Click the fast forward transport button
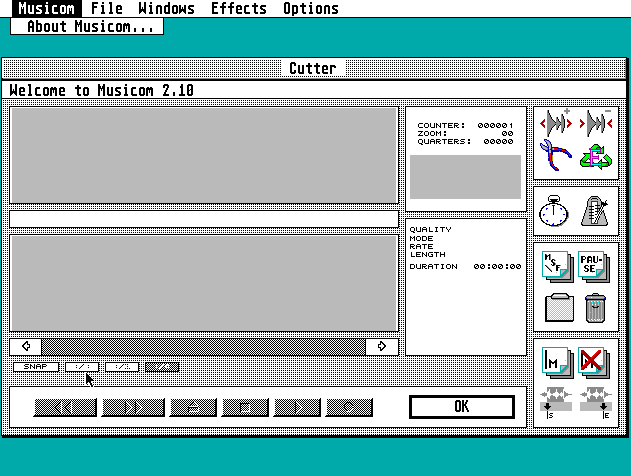631x476 pixels. point(133,408)
